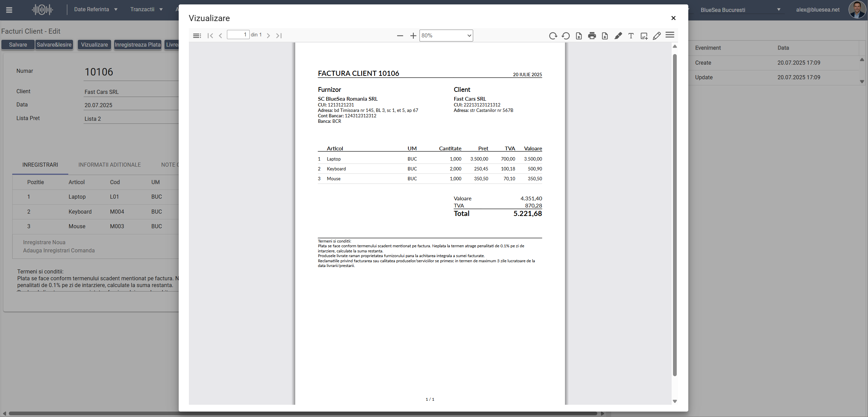868x417 pixels.
Task: Zoom in with the plus button
Action: coord(413,36)
